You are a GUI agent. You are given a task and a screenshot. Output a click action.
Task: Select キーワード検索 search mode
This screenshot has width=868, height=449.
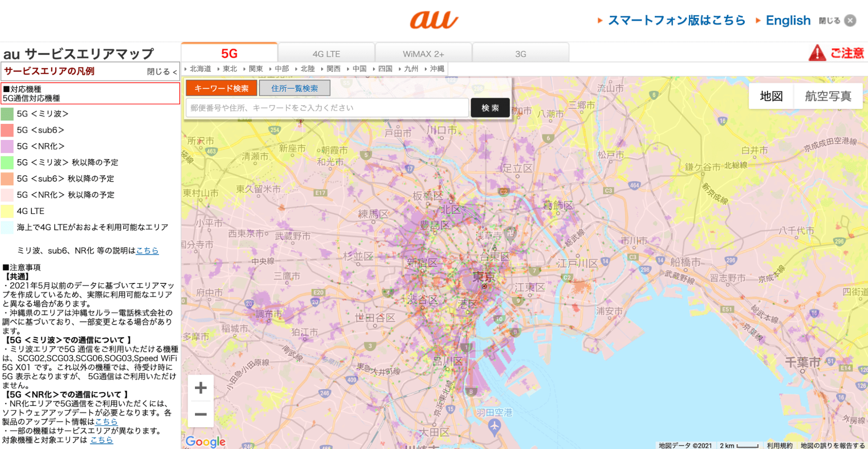[x=221, y=88]
